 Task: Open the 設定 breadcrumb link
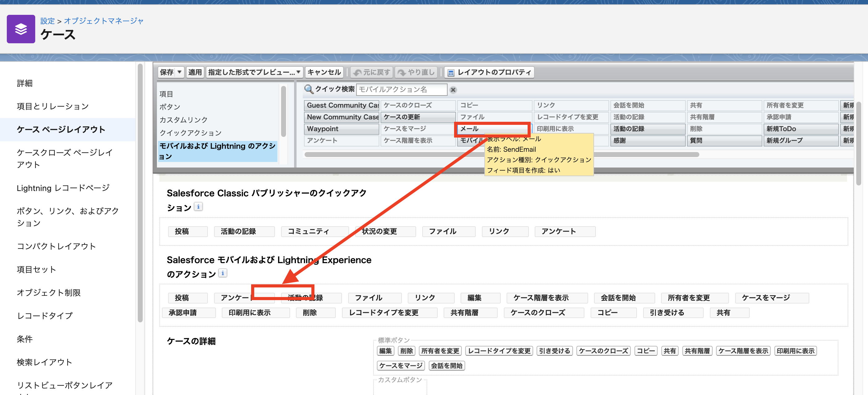[48, 21]
